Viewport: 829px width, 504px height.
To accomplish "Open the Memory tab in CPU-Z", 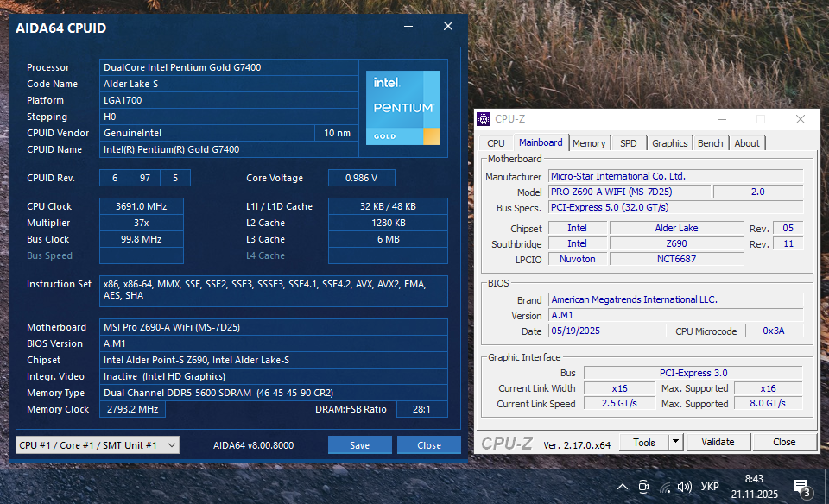I will click(x=589, y=143).
